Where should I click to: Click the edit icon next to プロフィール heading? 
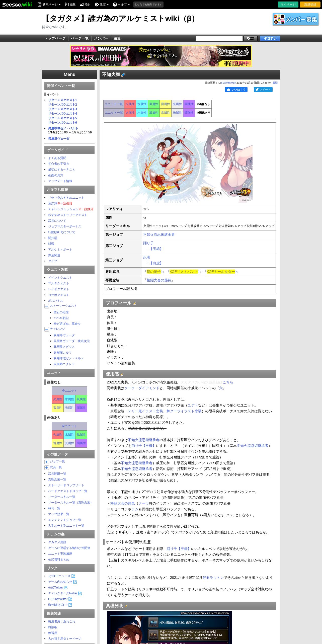[134, 303]
